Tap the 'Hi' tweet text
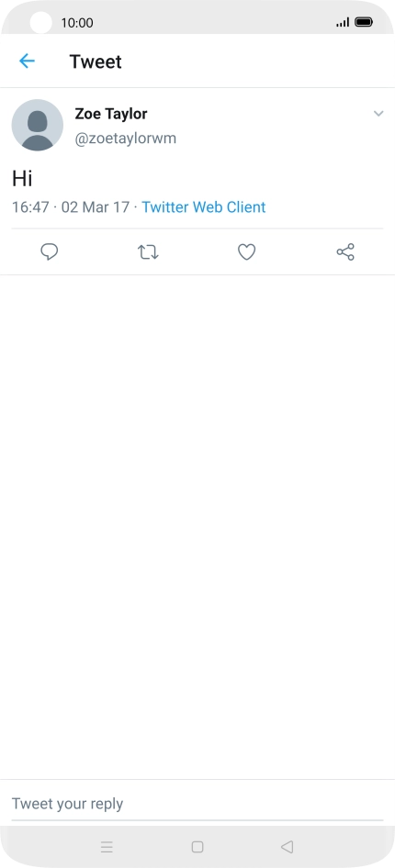395x868 pixels. [x=22, y=179]
